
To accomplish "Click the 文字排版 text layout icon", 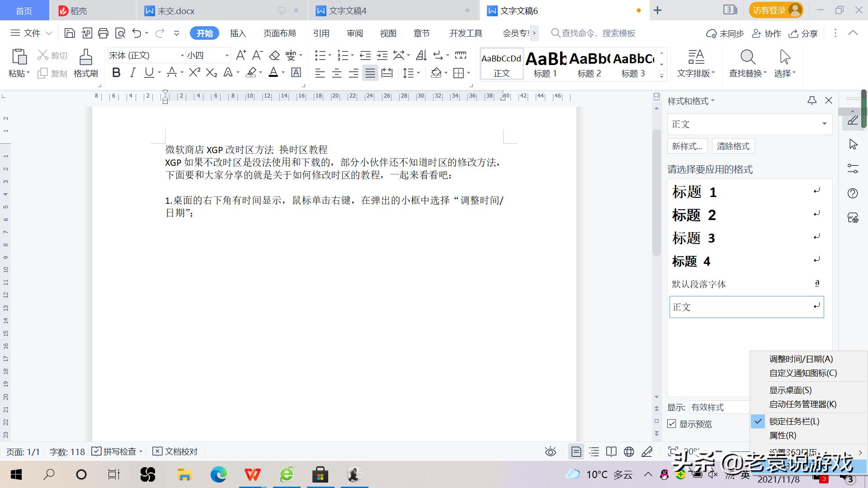I will pyautogui.click(x=696, y=63).
